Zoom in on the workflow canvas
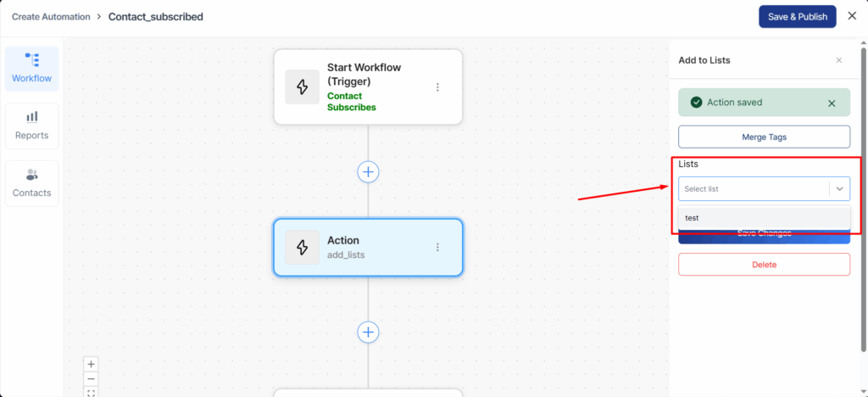 (92, 364)
